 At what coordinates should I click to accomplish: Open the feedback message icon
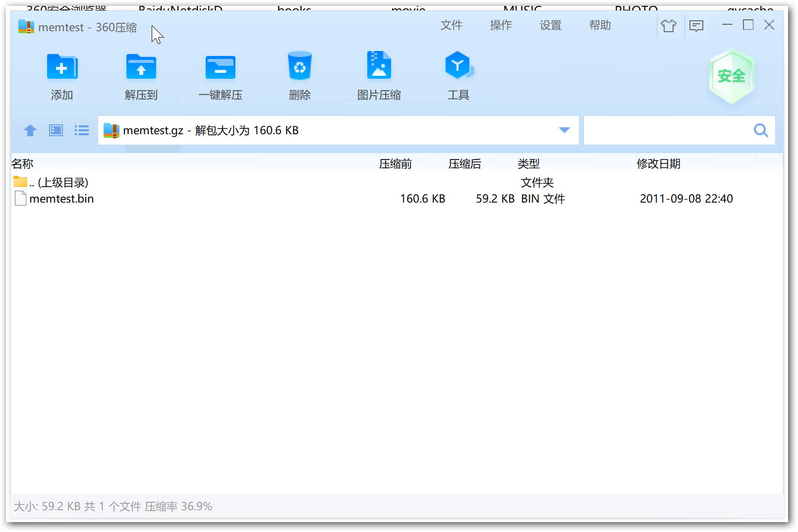(x=696, y=25)
